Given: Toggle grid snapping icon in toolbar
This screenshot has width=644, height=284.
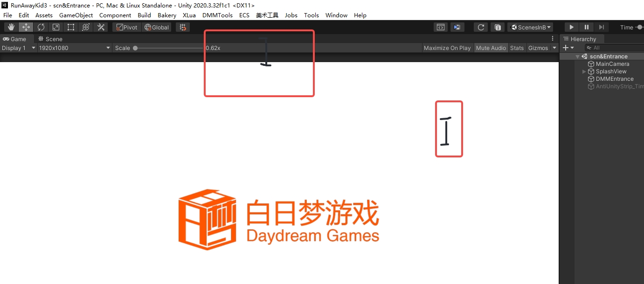Looking at the screenshot, I should tap(183, 27).
